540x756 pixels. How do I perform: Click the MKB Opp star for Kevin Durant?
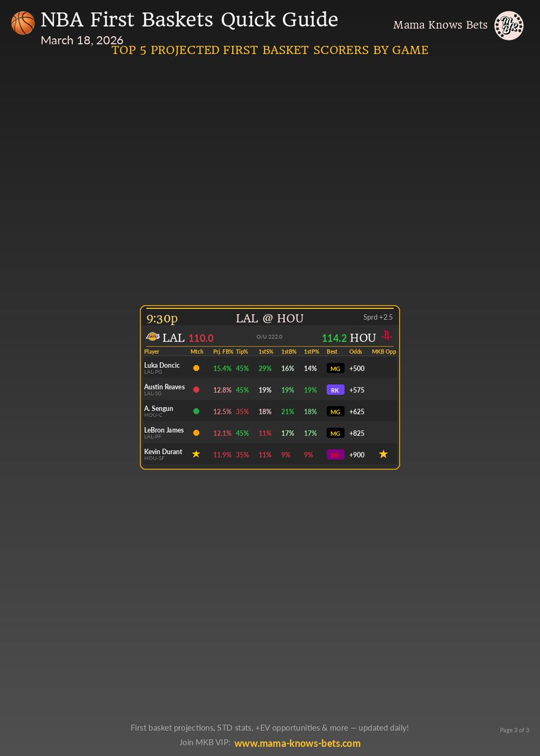pos(383,455)
